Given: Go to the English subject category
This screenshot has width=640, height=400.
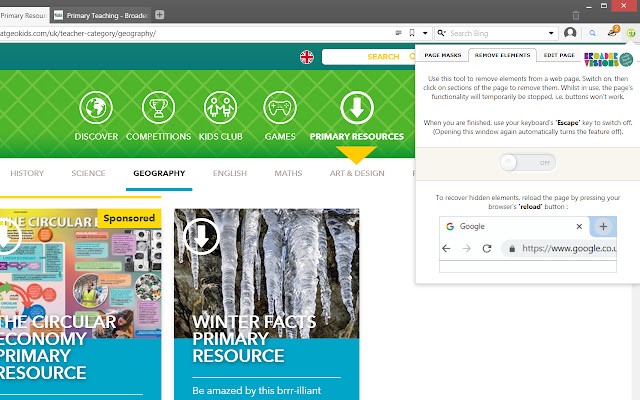Looking at the screenshot, I should coord(230,173).
